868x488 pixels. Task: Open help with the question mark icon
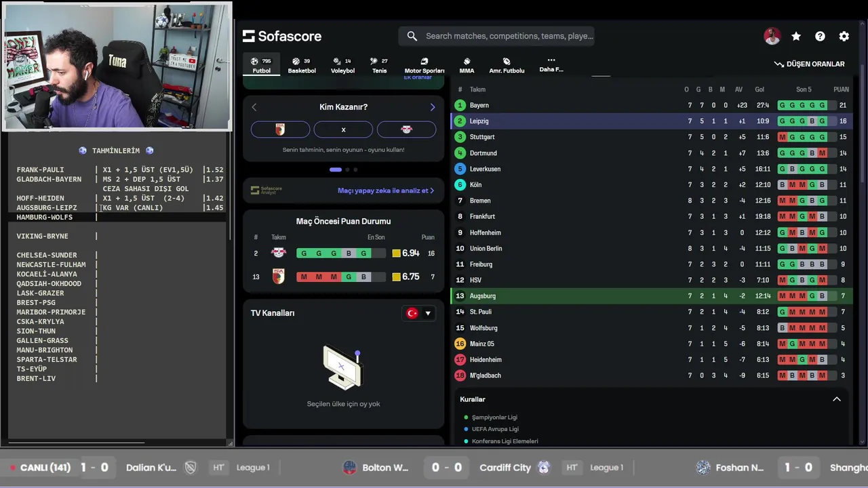tap(820, 37)
